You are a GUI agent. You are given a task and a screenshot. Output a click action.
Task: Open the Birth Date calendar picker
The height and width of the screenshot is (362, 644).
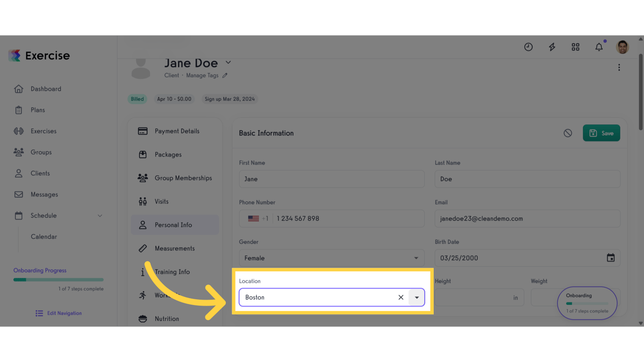coord(611,258)
